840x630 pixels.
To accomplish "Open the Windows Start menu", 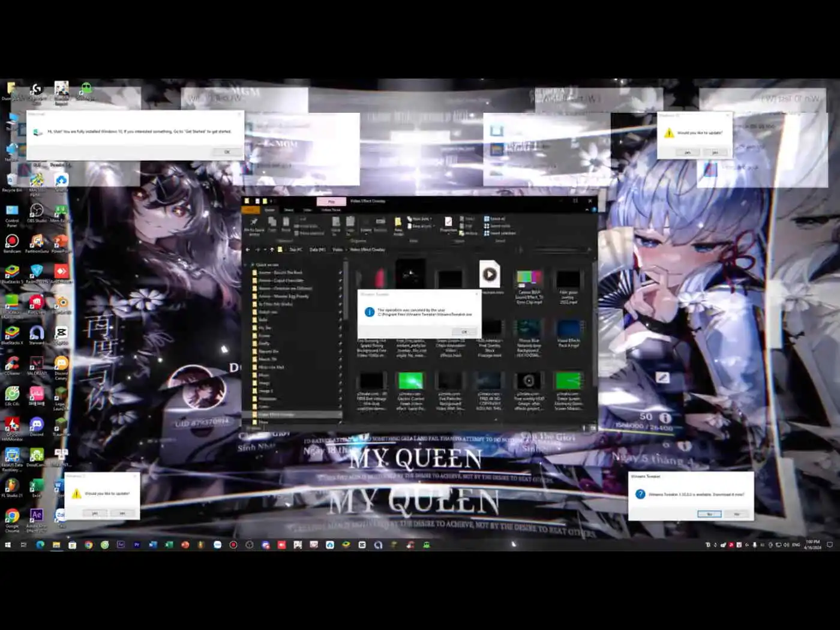I will tap(8, 545).
